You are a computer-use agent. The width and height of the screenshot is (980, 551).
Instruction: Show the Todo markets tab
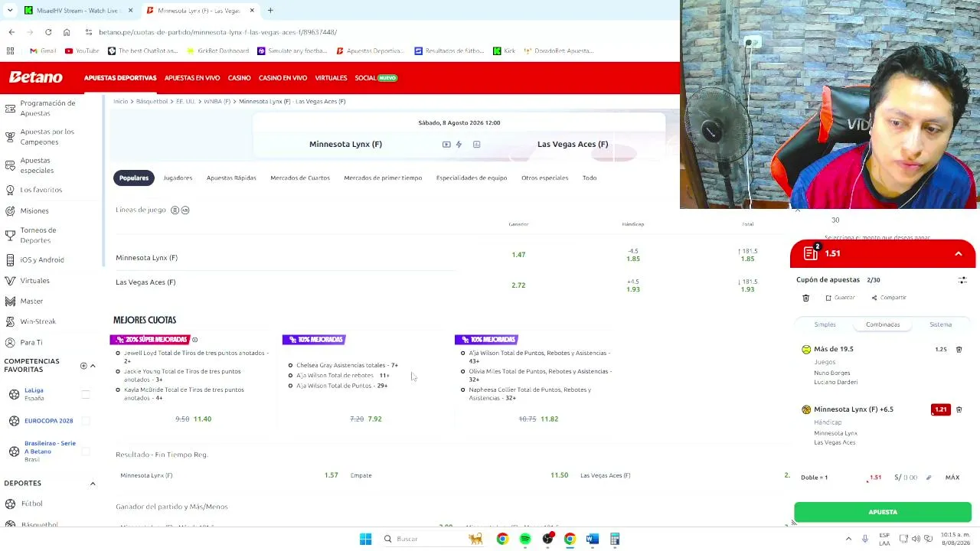(x=590, y=178)
